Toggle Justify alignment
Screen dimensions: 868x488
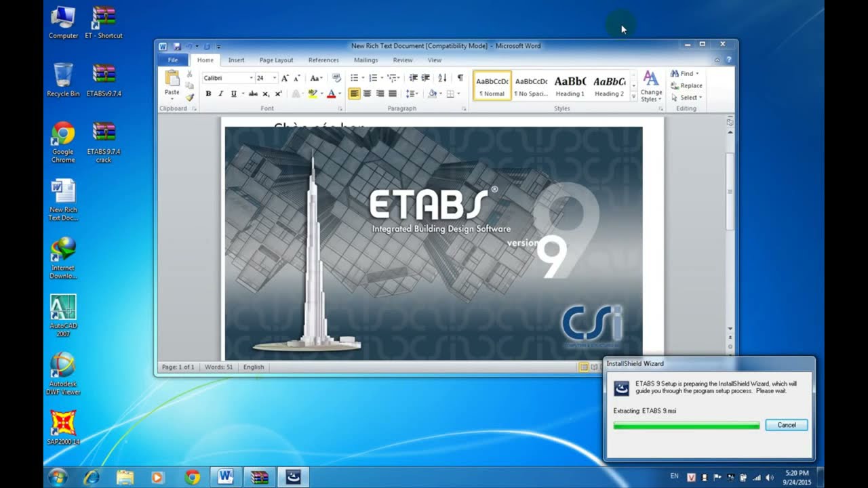click(392, 94)
